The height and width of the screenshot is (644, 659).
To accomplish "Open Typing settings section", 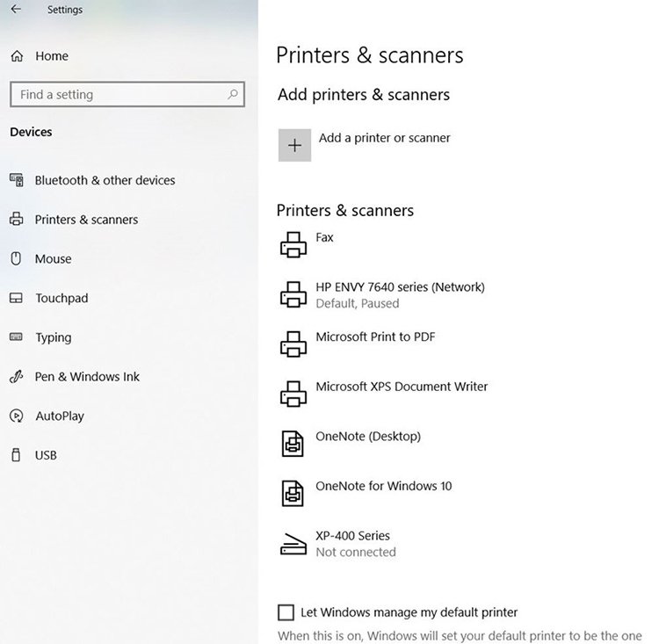I will click(x=53, y=337).
